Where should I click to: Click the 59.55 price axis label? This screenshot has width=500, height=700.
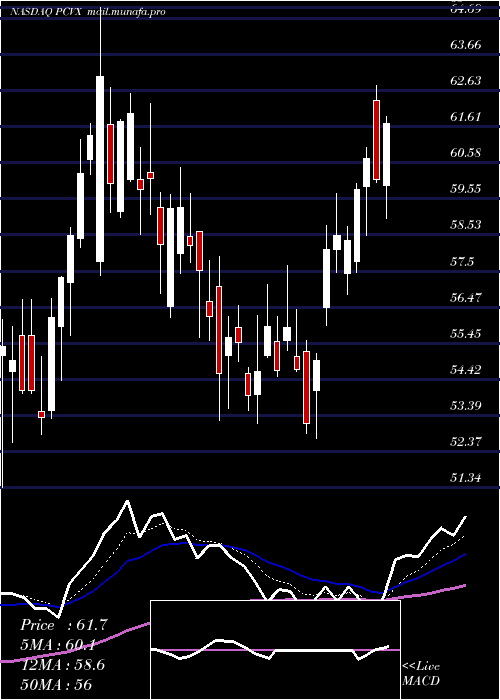coord(466,189)
